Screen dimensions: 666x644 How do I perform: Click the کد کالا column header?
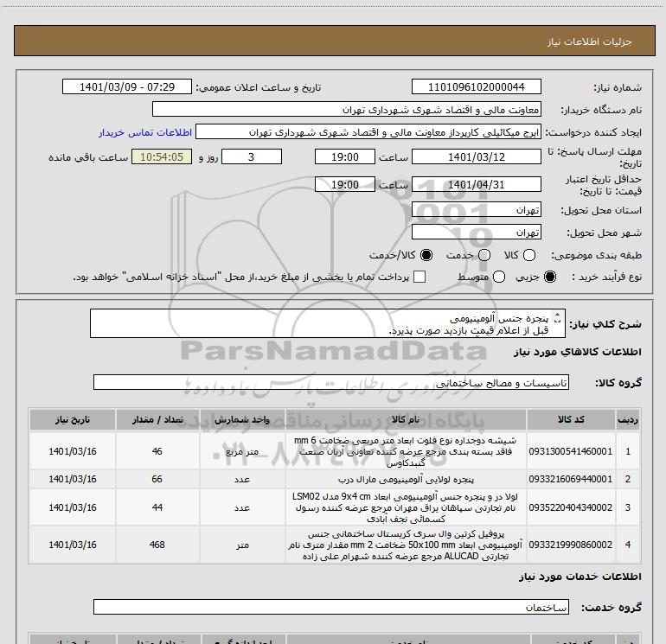571,419
